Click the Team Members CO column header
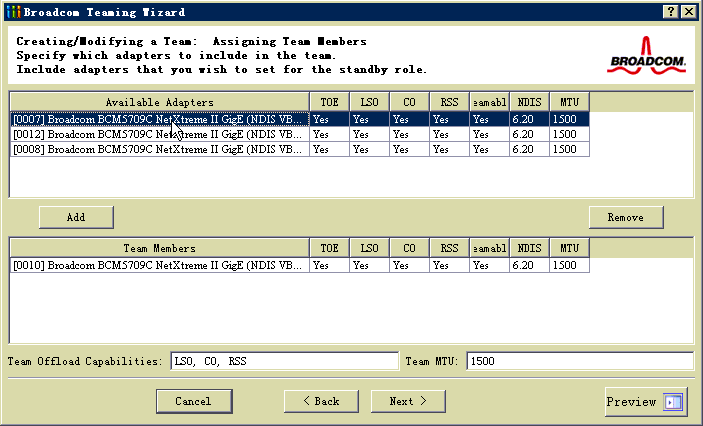This screenshot has height=426, width=703. coord(409,248)
